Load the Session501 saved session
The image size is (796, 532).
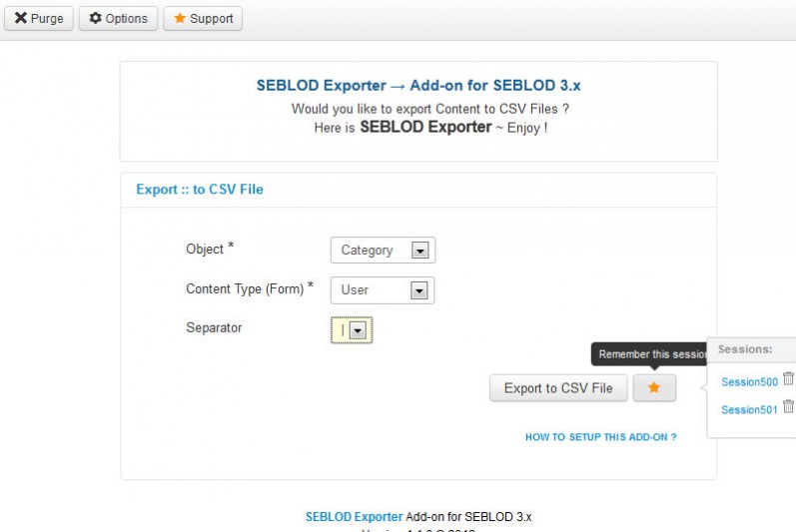pos(749,410)
